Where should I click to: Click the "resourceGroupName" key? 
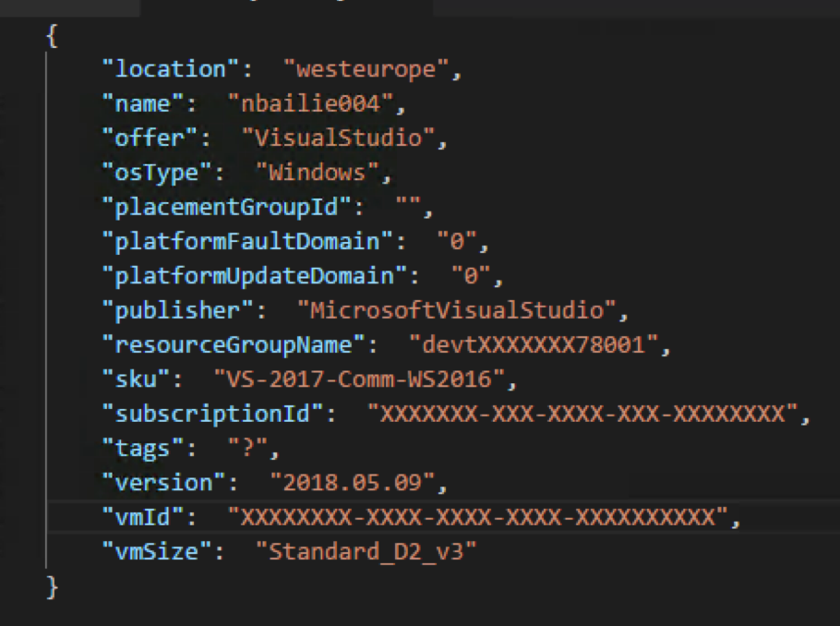click(x=234, y=344)
